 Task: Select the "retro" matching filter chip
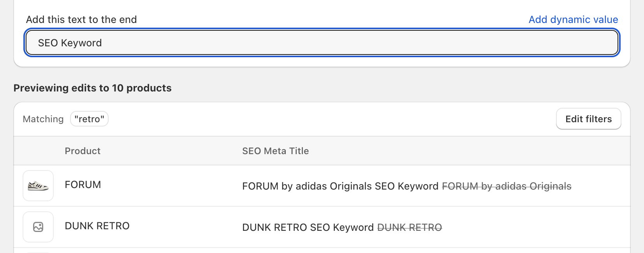coord(89,119)
